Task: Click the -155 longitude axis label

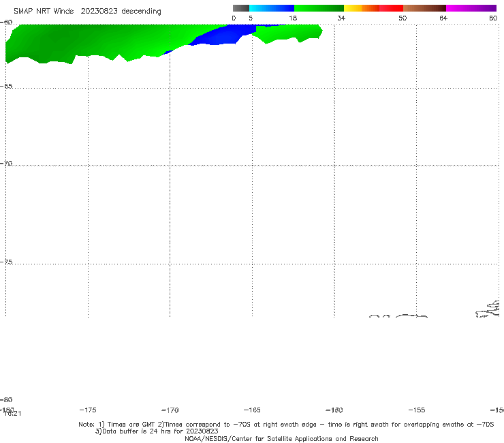Action: (x=417, y=410)
